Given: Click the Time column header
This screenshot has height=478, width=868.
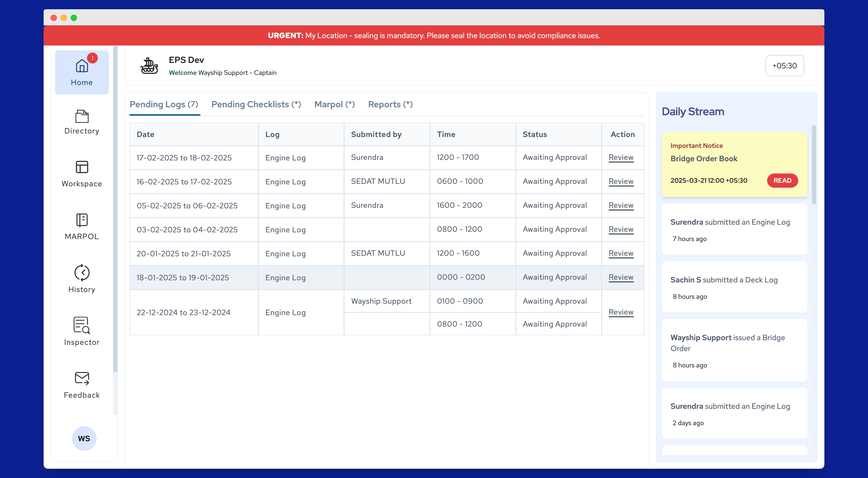Looking at the screenshot, I should click(473, 134).
